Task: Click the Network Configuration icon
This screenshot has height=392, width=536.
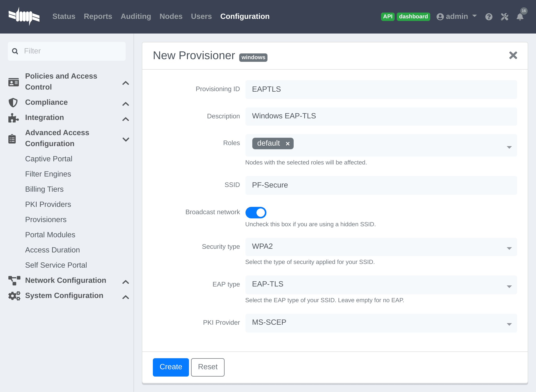Action: point(14,280)
